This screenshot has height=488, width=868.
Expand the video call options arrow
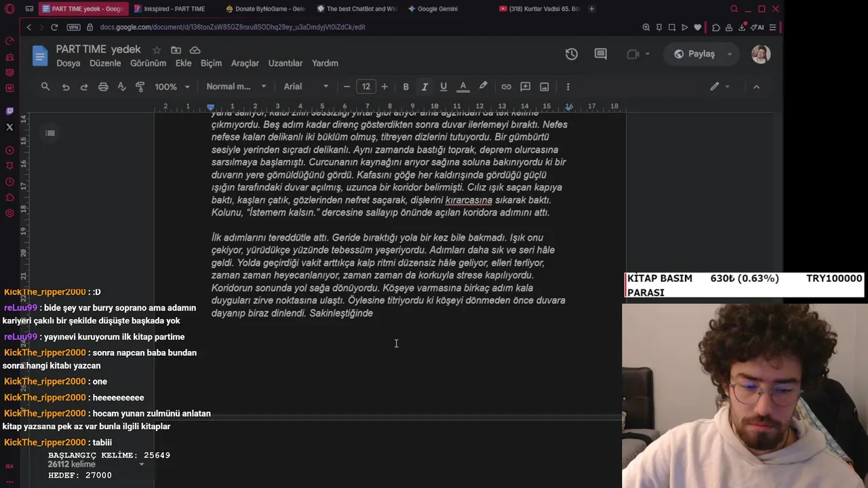(x=648, y=54)
